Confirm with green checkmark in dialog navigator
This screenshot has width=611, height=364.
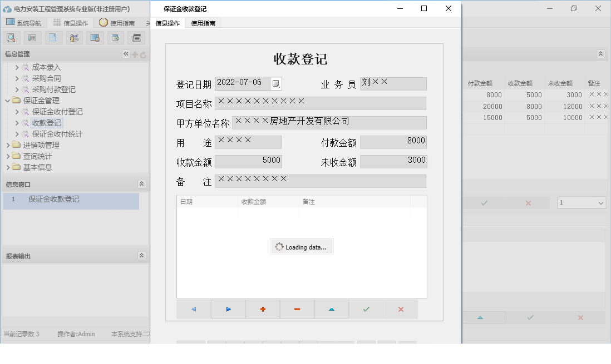(366, 310)
